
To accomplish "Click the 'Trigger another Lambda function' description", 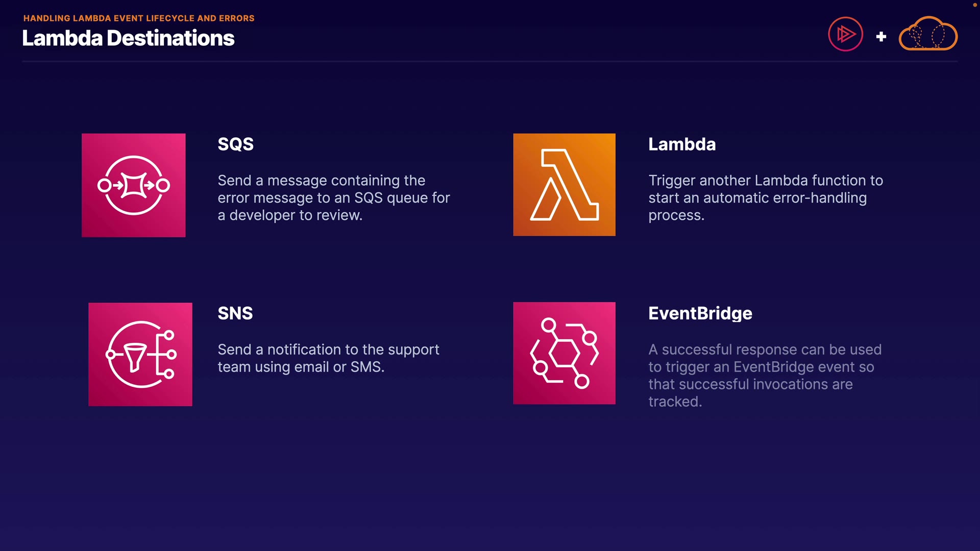I will (765, 198).
